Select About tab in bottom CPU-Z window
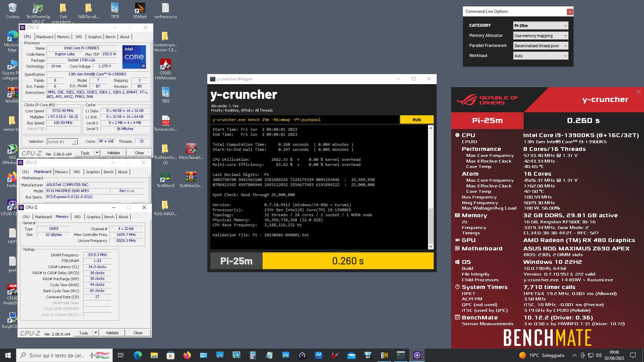Screen dimensions: 644x362 (123, 217)
